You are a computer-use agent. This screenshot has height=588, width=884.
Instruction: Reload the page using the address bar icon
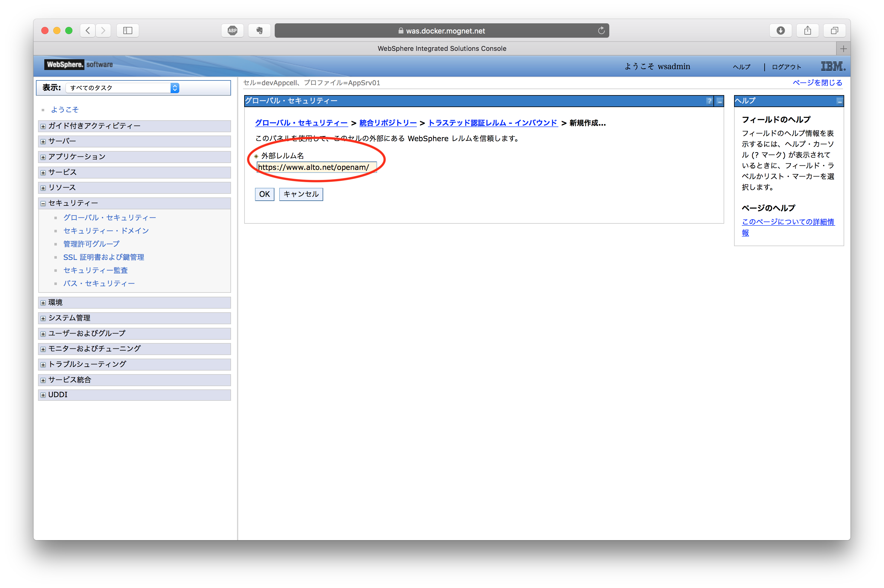[x=602, y=31]
